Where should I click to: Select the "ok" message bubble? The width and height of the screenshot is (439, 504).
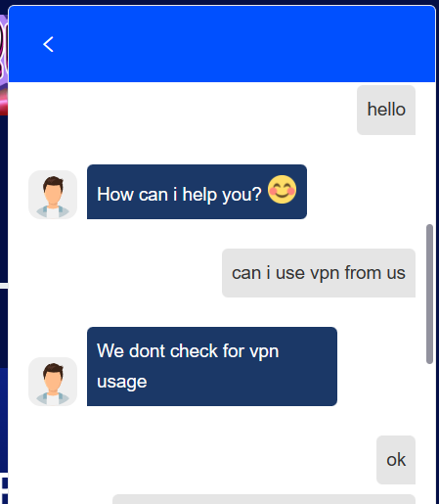(x=396, y=460)
